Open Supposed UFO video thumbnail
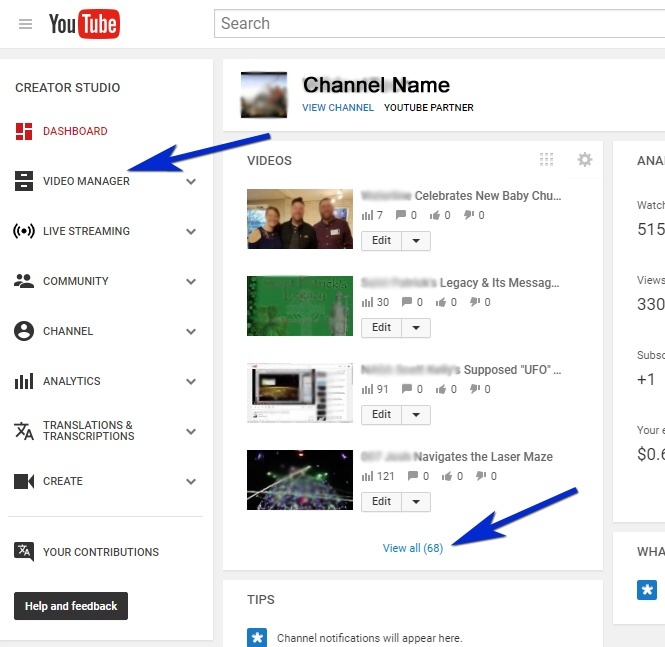Screen dimensions: 665x647 click(x=300, y=393)
